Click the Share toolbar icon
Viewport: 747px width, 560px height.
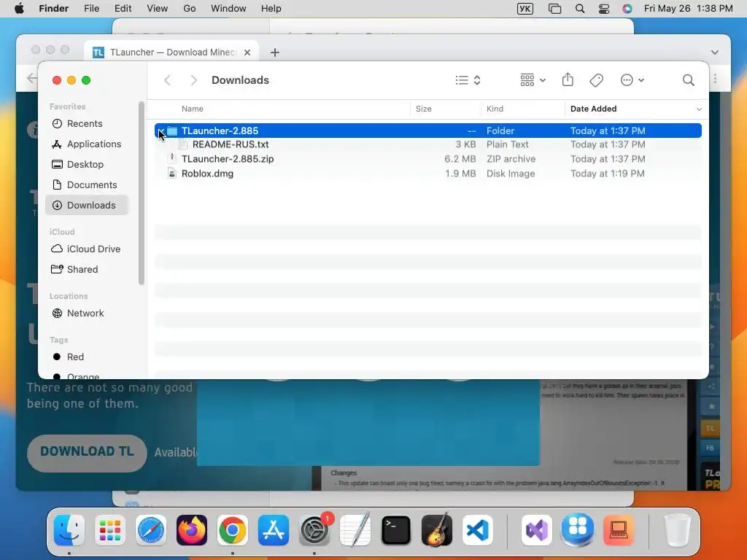pos(568,80)
